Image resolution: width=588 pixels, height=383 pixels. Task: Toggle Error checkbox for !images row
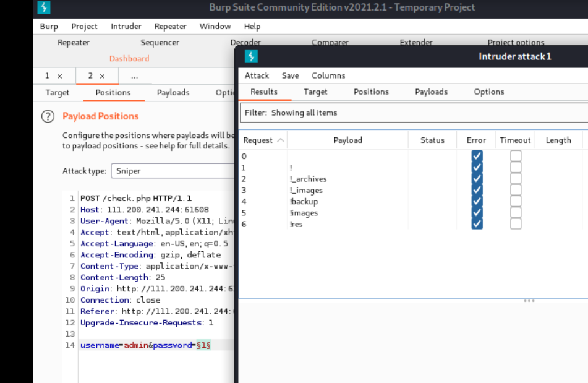[477, 212]
